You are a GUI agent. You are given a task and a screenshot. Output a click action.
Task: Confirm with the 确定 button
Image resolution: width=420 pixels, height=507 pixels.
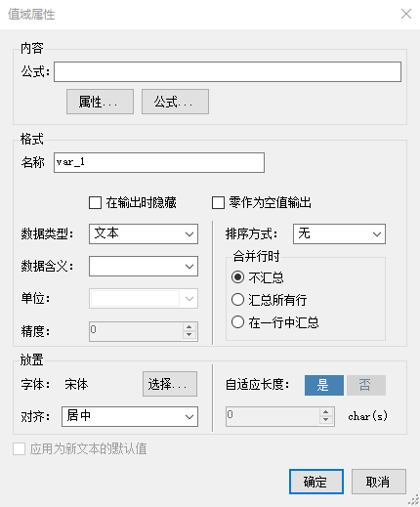click(x=316, y=482)
